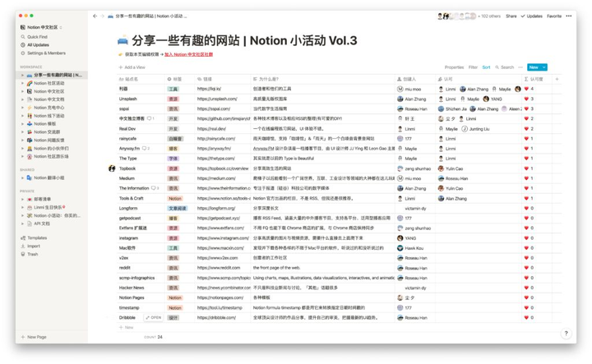Expand the Notion 翻译小组 page toggle
The width and height of the screenshot is (592, 364).
click(x=22, y=177)
